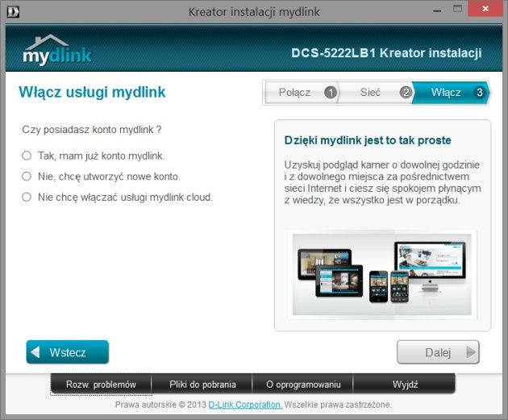The width and height of the screenshot is (508, 420).
Task: Open Rozw. problemów troubleshooting section
Action: (x=101, y=385)
